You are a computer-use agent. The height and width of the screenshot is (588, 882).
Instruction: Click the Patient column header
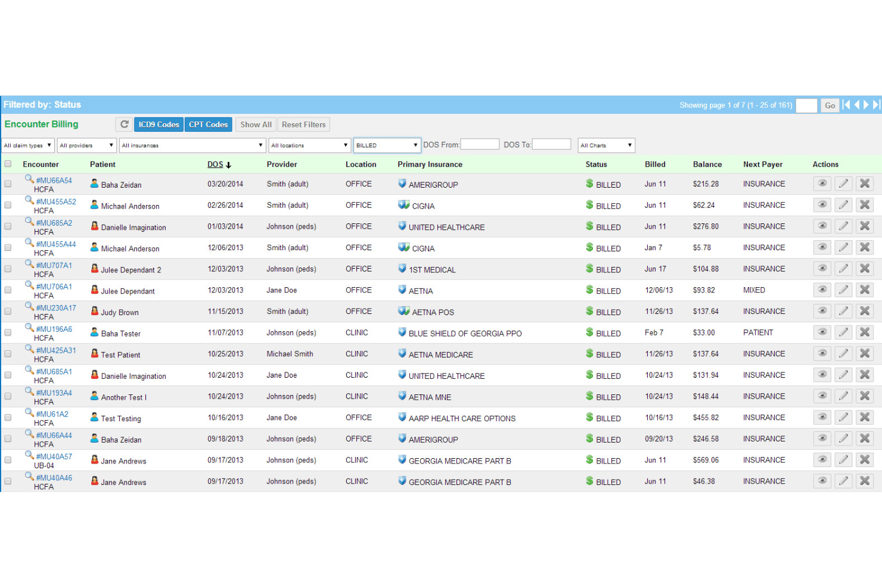coord(103,164)
